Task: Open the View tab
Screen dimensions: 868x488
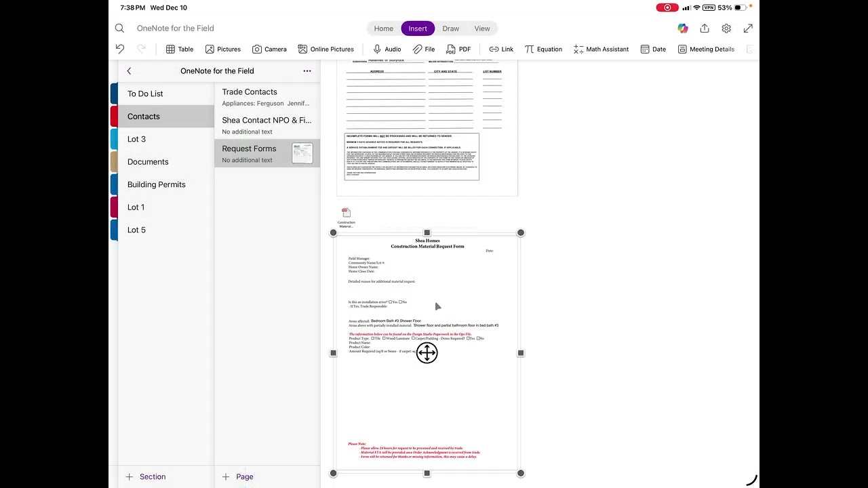Action: (482, 28)
